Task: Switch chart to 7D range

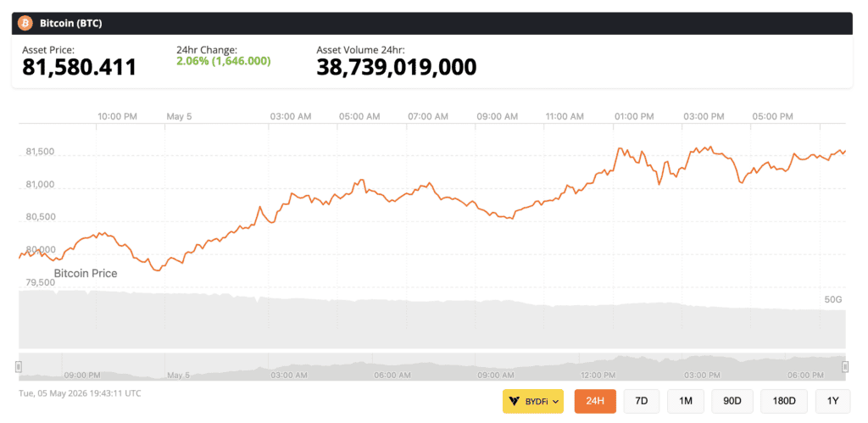Action: pyautogui.click(x=641, y=402)
